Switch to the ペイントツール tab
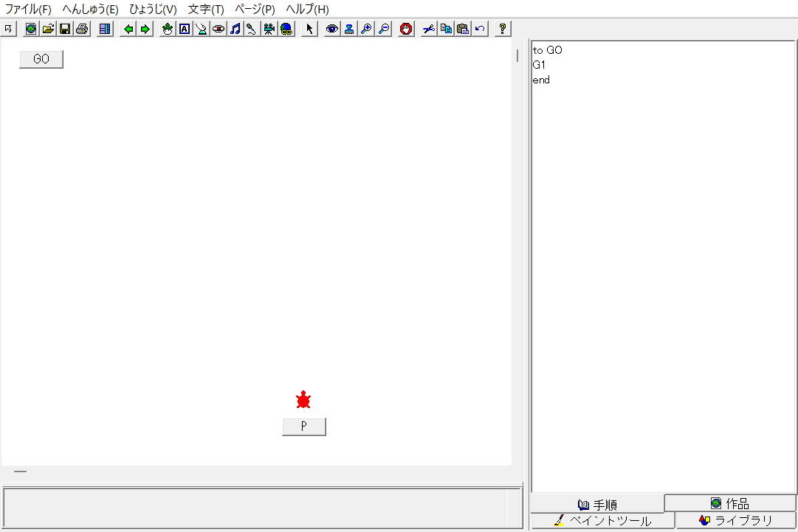The image size is (798, 532). (602, 520)
